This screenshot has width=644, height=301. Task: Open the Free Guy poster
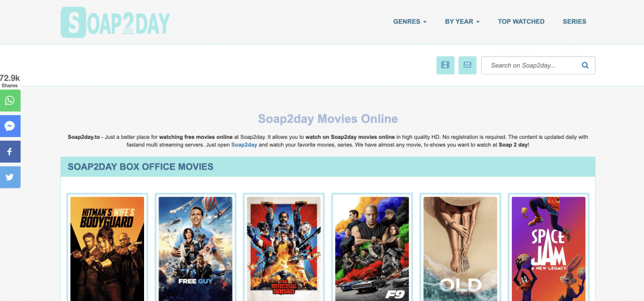(x=196, y=248)
